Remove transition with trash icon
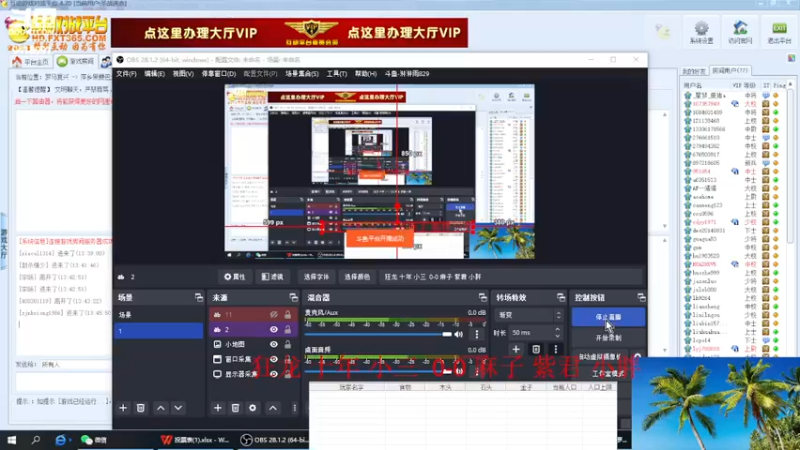Viewport: 800px width, 450px height. (536, 349)
